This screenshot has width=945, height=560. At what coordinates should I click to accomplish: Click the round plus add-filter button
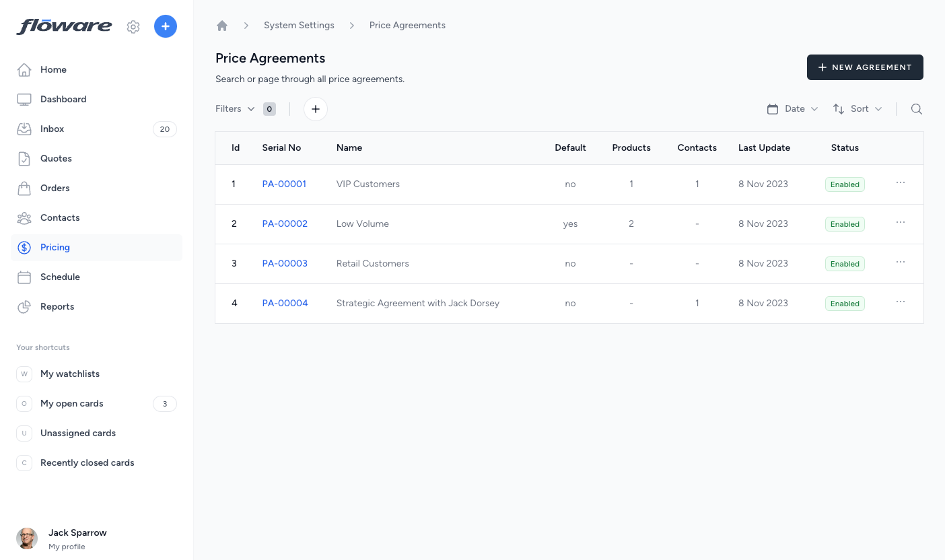click(x=316, y=109)
